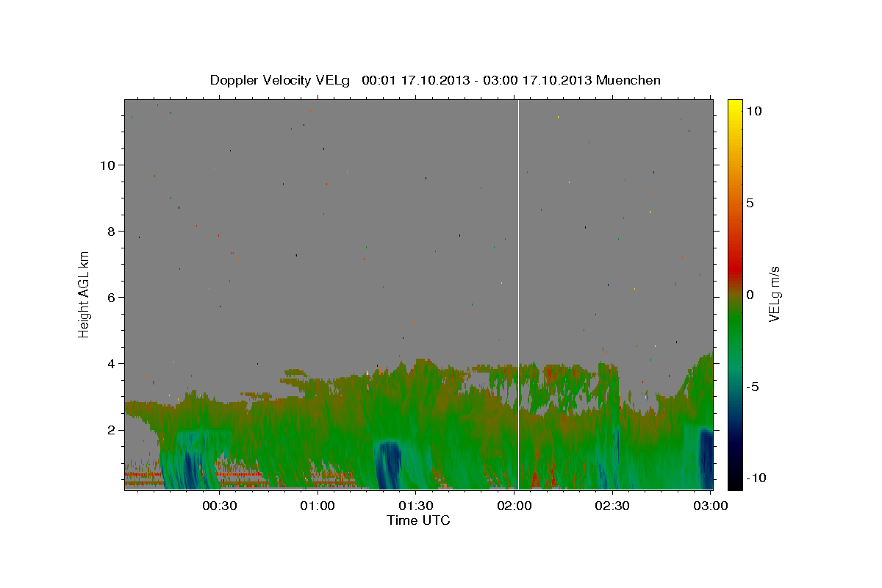Screen dimensions: 882x588
Task: Click the plot title 'Doppler Velocity VELg'
Action: click(281, 80)
